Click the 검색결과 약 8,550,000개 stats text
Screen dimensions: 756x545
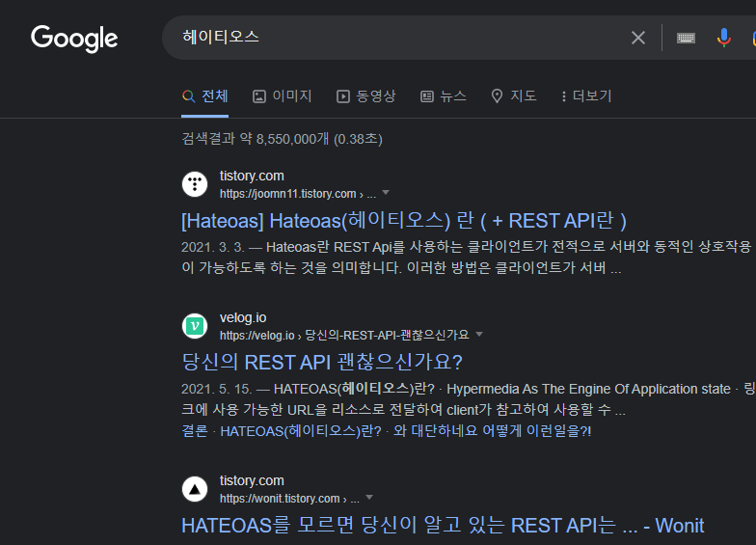coord(282,139)
